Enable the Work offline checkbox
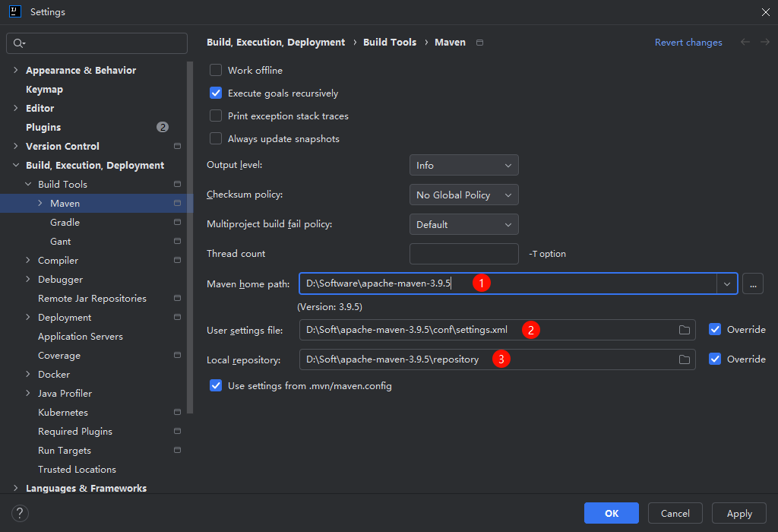Screen dimensions: 778x532 pyautogui.click(x=216, y=70)
